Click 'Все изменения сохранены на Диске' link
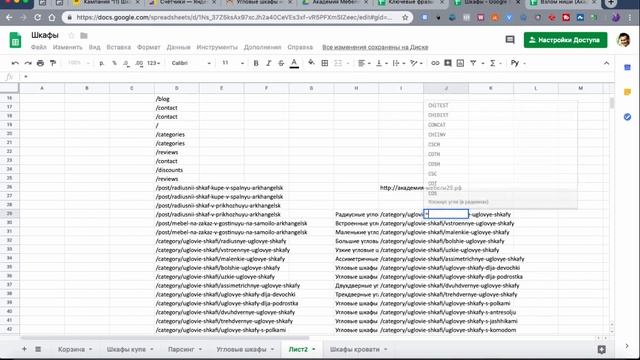The height and width of the screenshot is (360, 640). coord(375,47)
